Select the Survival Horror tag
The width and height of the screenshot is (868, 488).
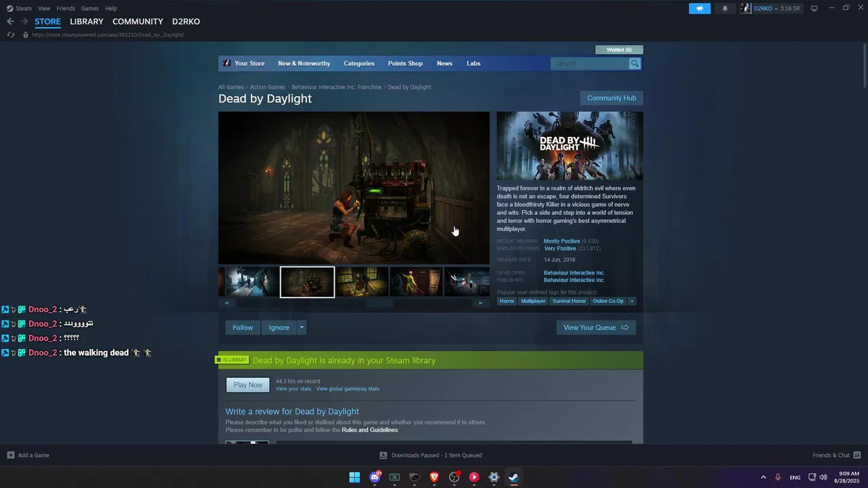point(569,301)
